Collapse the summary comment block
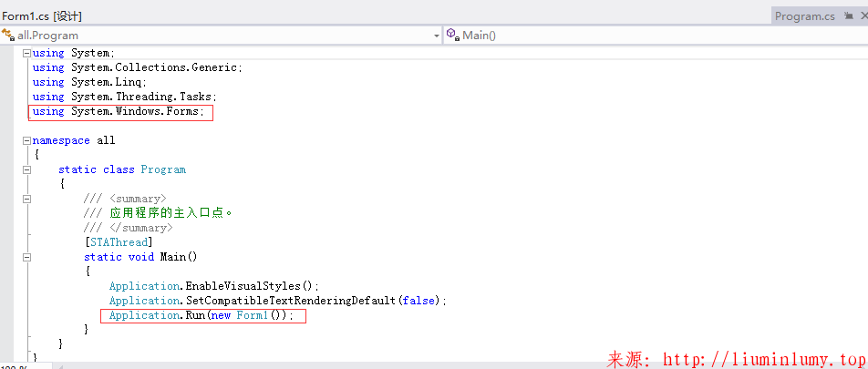The width and height of the screenshot is (868, 369). click(x=26, y=199)
